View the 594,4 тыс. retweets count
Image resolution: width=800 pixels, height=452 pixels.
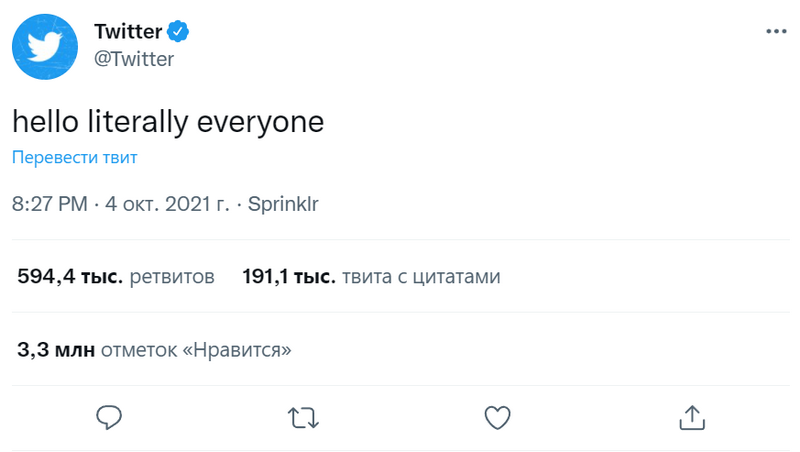click(70, 277)
